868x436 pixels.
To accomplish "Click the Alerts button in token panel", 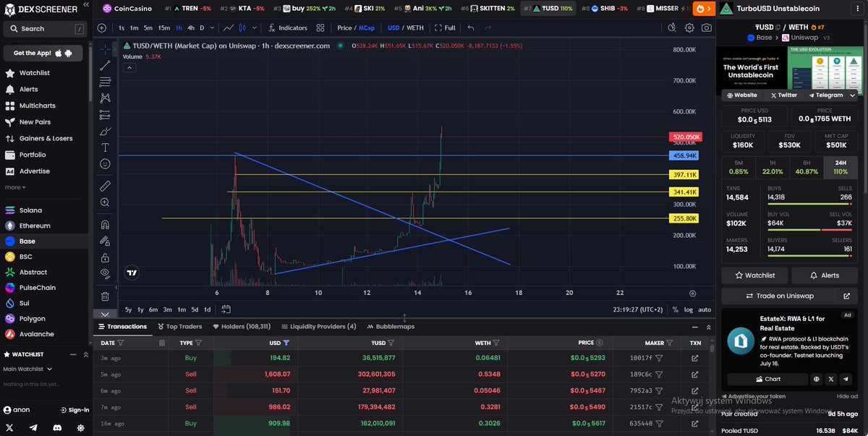I will click(x=825, y=275).
